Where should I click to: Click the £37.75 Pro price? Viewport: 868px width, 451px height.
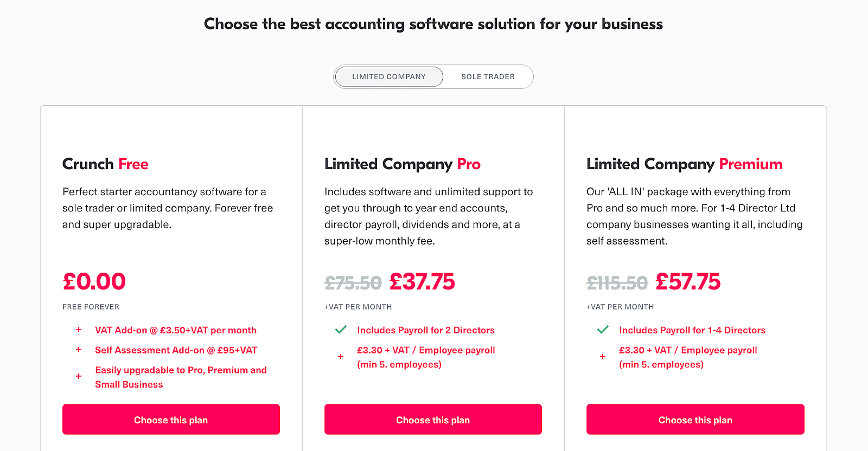coord(422,282)
